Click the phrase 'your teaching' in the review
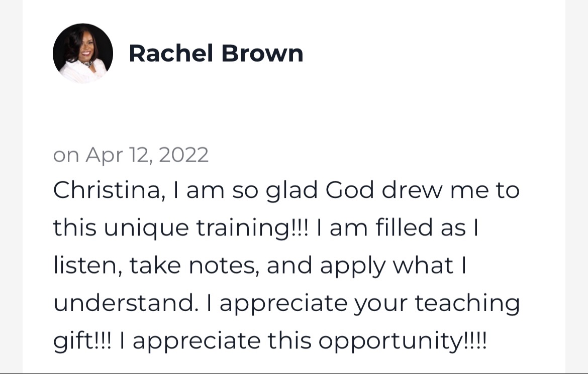Image resolution: width=588 pixels, height=374 pixels. 437,304
